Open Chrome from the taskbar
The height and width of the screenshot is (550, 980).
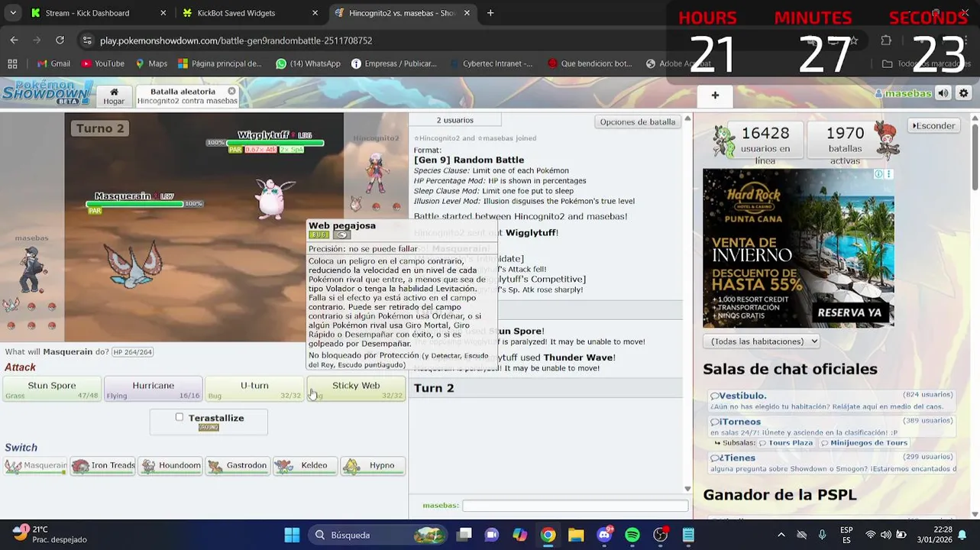(548, 535)
